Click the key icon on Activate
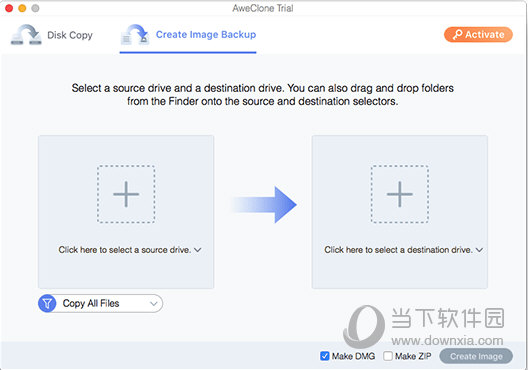 (457, 35)
